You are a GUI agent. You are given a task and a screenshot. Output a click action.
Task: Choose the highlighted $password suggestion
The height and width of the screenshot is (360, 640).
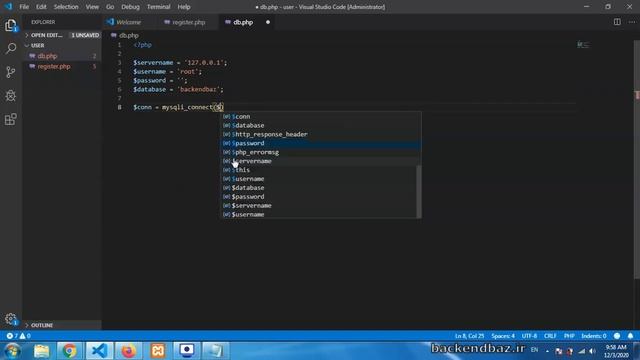point(320,143)
